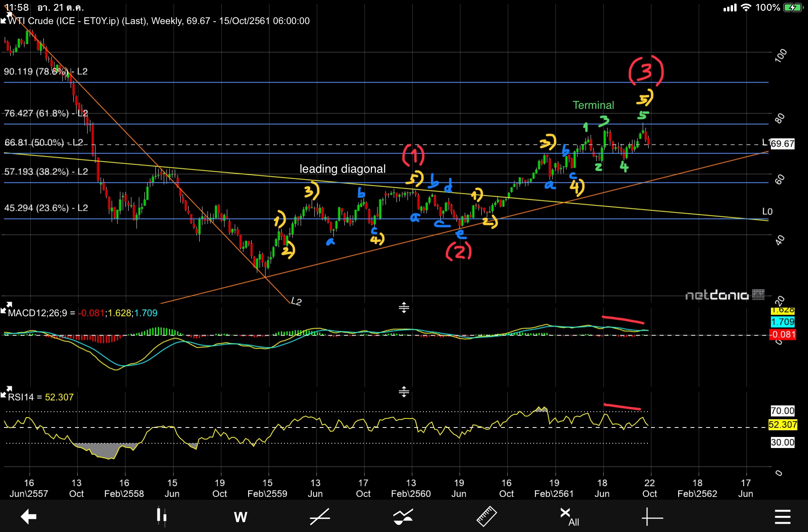Expand the main price chart panel
The image size is (808, 532).
(x=6, y=18)
